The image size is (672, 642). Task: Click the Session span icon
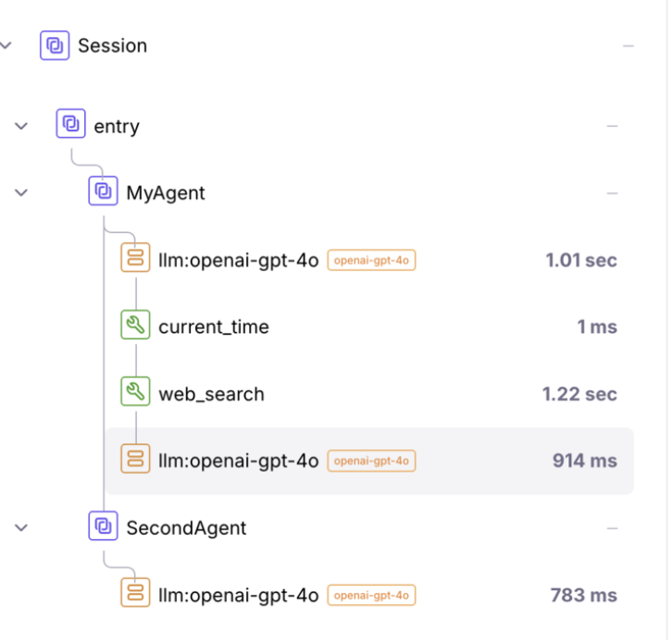55,45
